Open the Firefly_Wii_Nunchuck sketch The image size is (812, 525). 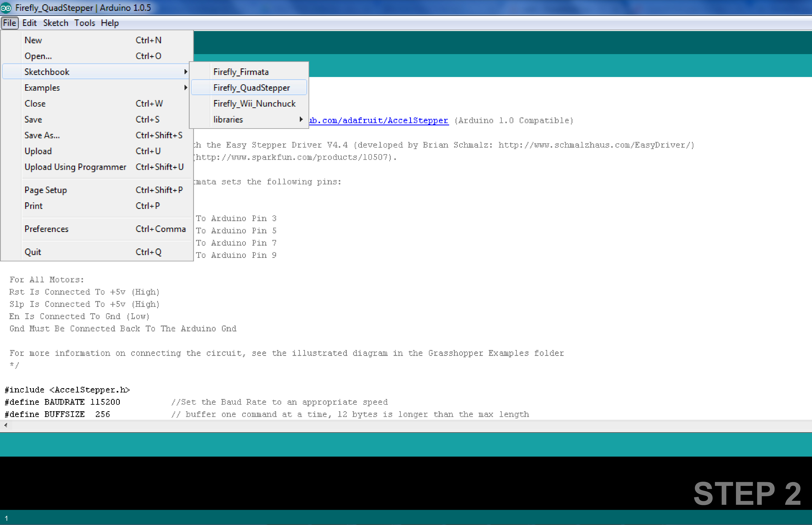[249, 103]
